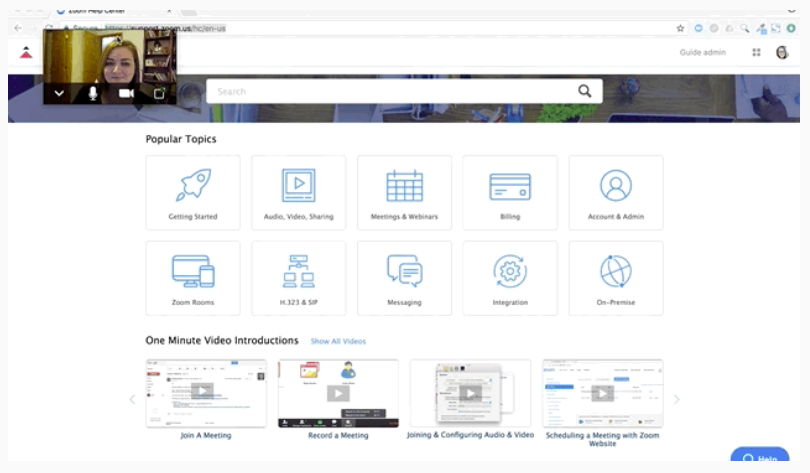Click the Getting Started label text

[x=193, y=216]
